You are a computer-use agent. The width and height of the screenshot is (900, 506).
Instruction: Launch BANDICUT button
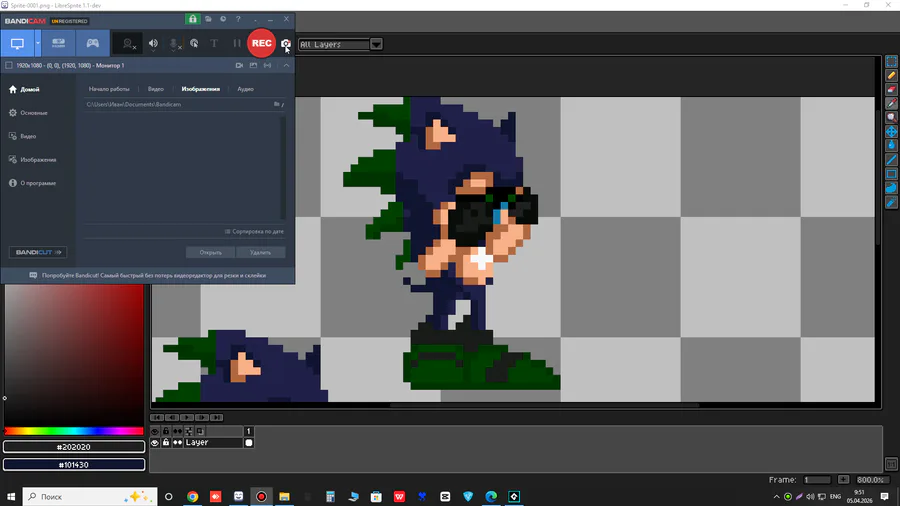pos(38,252)
